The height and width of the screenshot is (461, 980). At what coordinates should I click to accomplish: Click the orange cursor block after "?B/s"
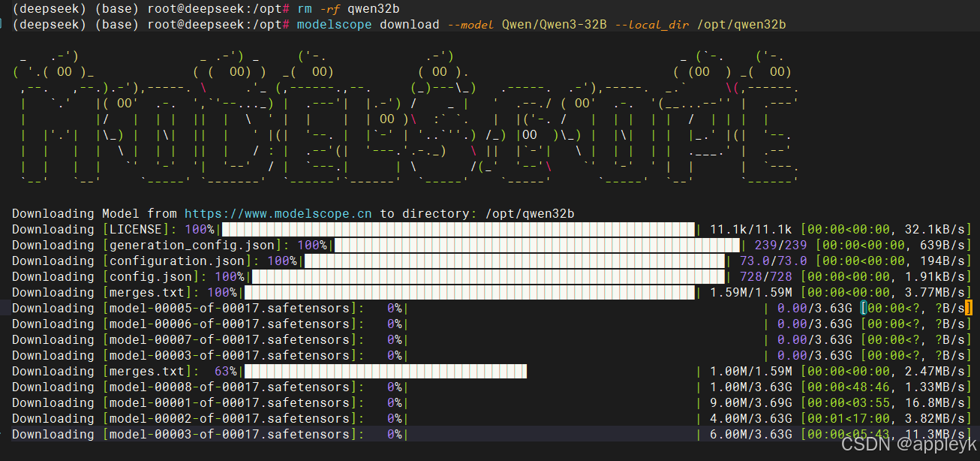point(968,309)
